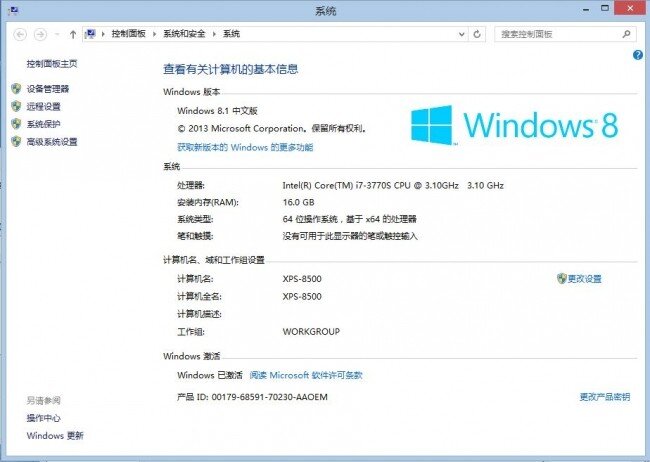
Task: Click the shield icon beside 更改设置
Action: pos(562,279)
